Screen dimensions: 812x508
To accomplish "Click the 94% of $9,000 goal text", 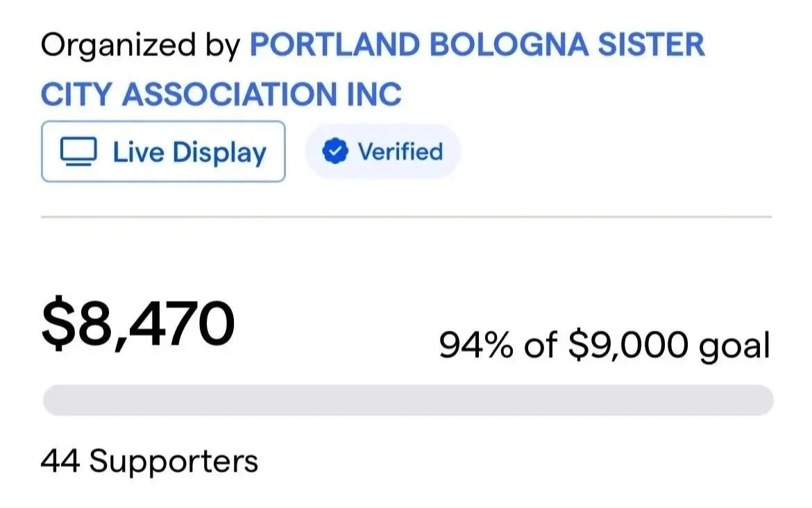I will (604, 346).
